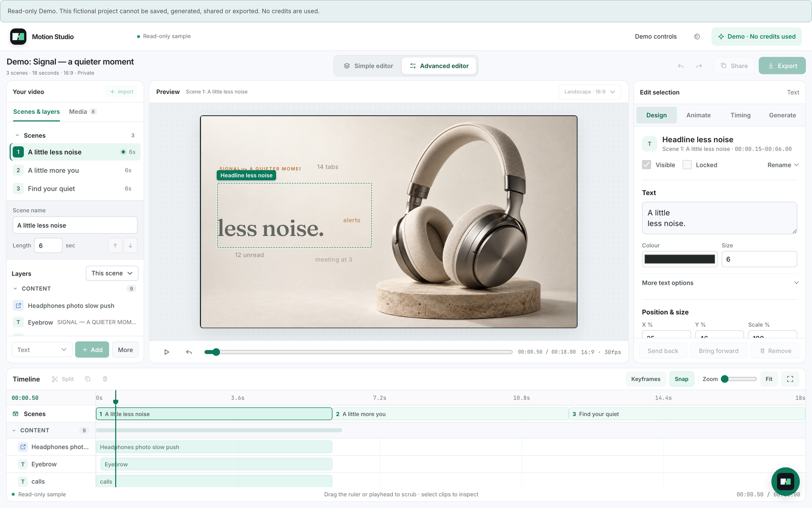Open the This scene layers dropdown
Viewport: 812px width, 508px height.
pyautogui.click(x=112, y=273)
